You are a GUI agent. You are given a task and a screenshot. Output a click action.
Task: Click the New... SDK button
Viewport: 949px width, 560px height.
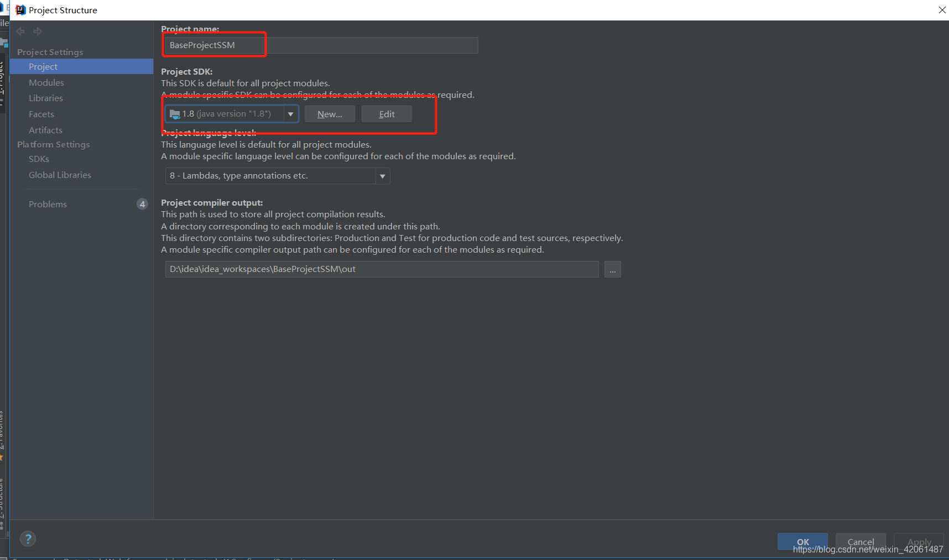pyautogui.click(x=330, y=114)
